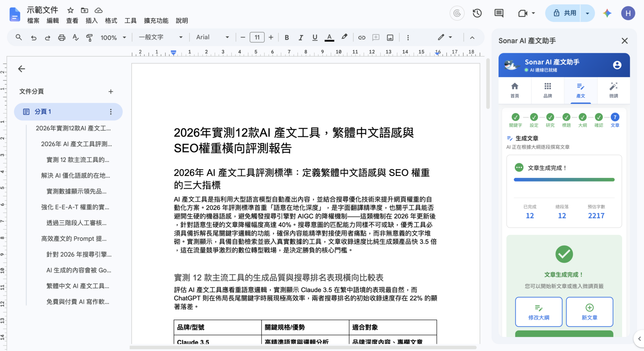Decrease font size

pos(243,37)
